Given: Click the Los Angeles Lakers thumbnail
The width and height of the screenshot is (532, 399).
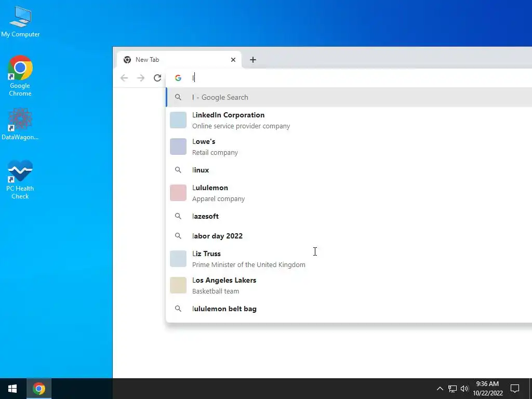Looking at the screenshot, I should [x=178, y=285].
